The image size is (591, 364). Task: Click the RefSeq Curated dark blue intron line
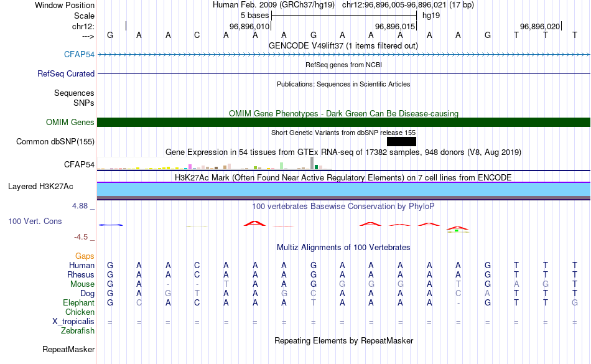pyautogui.click(x=344, y=74)
